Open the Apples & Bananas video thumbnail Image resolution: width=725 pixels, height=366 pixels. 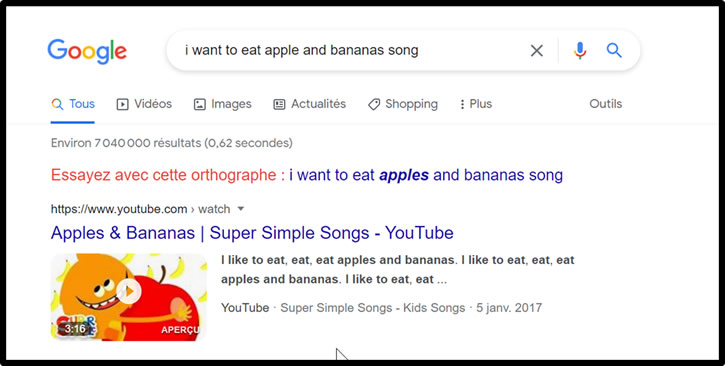click(129, 297)
